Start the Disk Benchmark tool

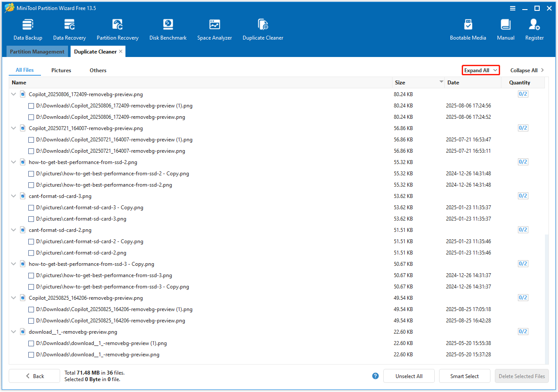(x=168, y=30)
